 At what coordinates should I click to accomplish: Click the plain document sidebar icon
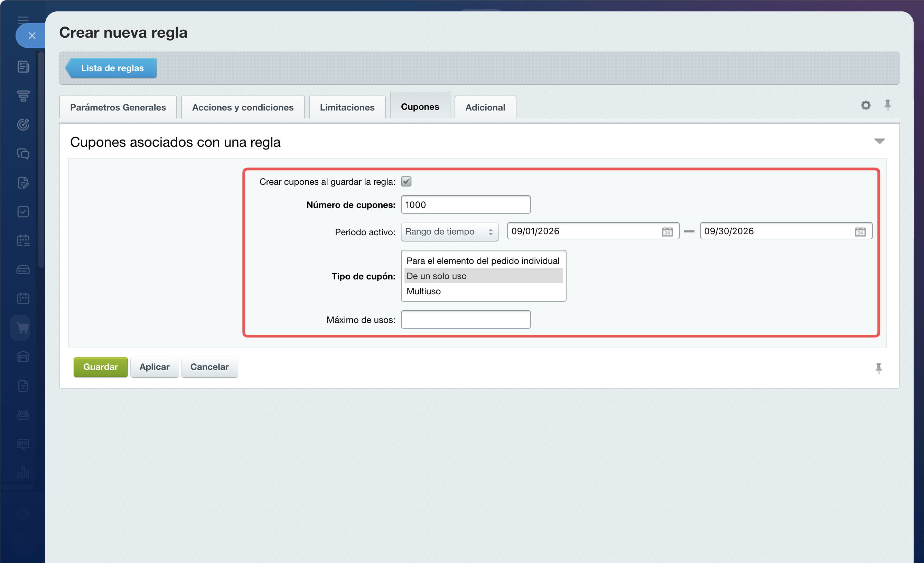23,385
